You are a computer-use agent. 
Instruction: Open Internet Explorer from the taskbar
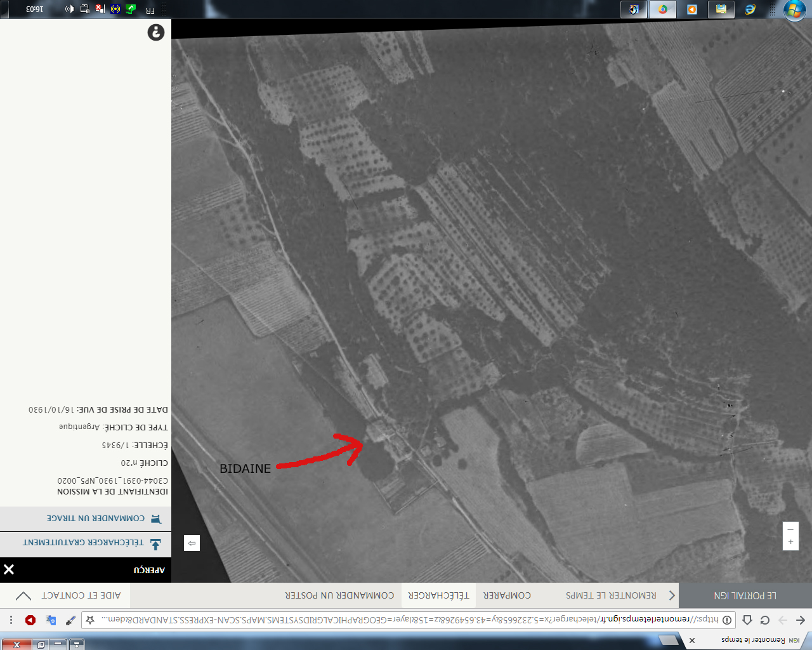pos(750,10)
